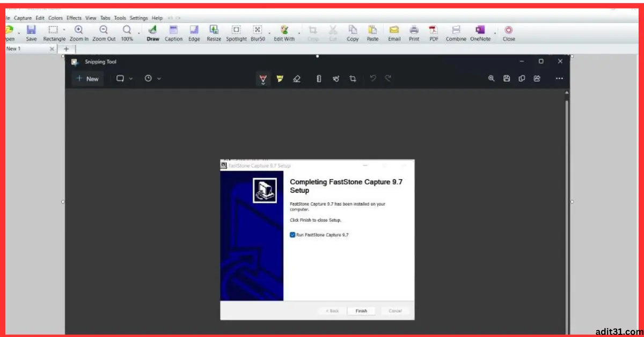Apply the Spotlight effect icon
The height and width of the screenshot is (337, 644).
coord(236,30)
